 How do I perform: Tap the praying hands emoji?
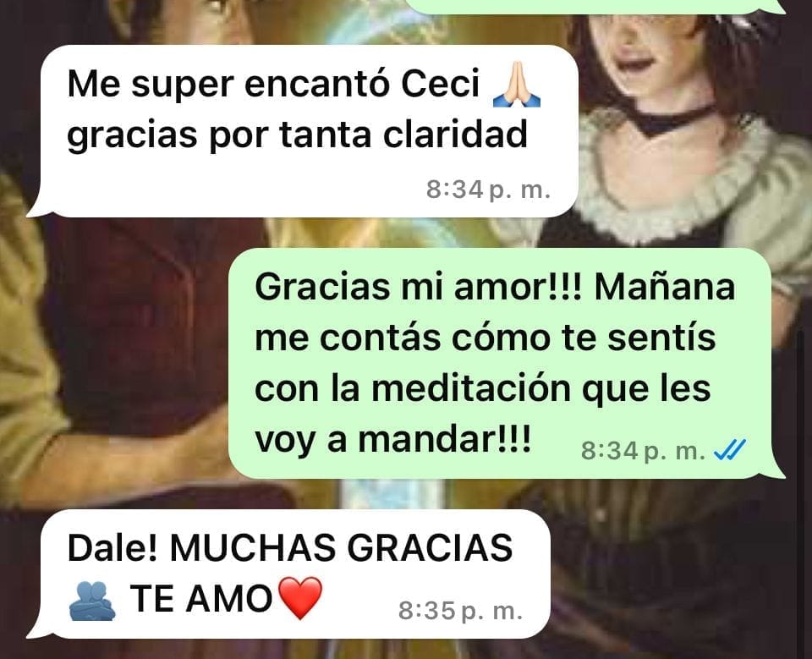[516, 85]
